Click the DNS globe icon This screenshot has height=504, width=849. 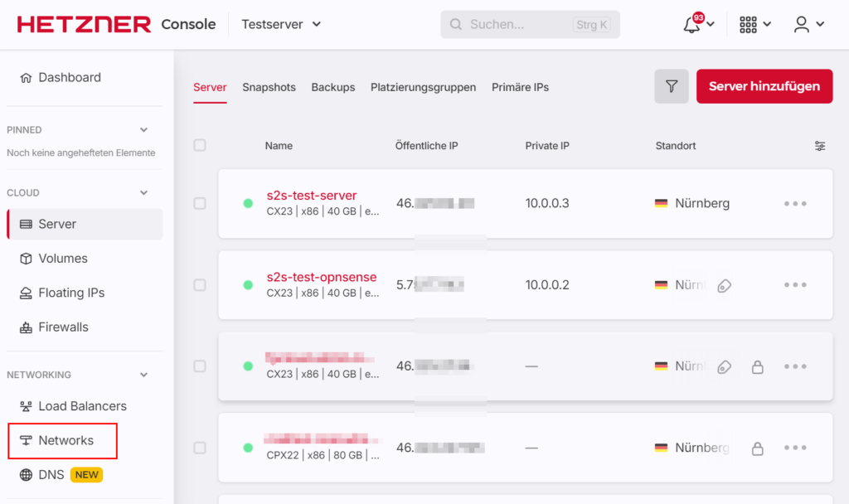(26, 475)
